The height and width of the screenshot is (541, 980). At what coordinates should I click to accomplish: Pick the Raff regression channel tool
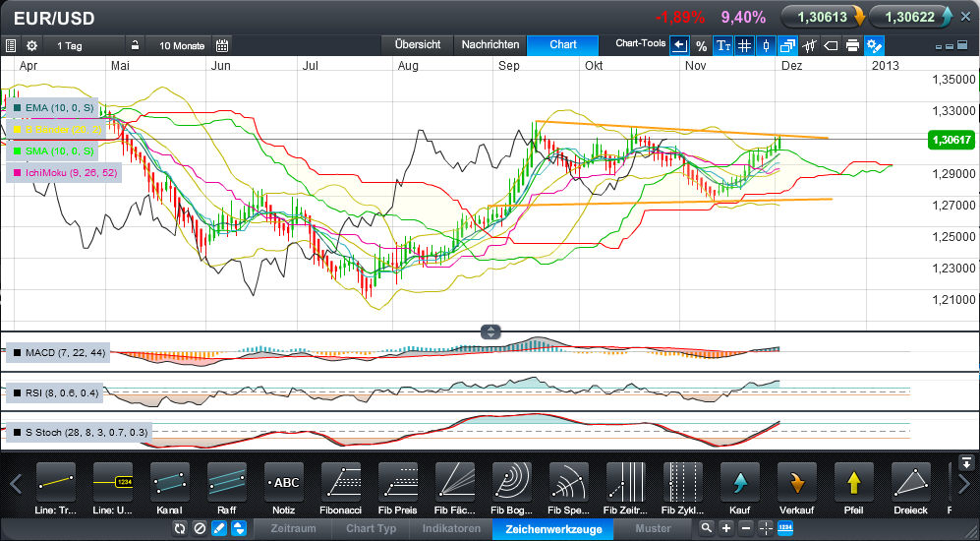click(x=227, y=483)
